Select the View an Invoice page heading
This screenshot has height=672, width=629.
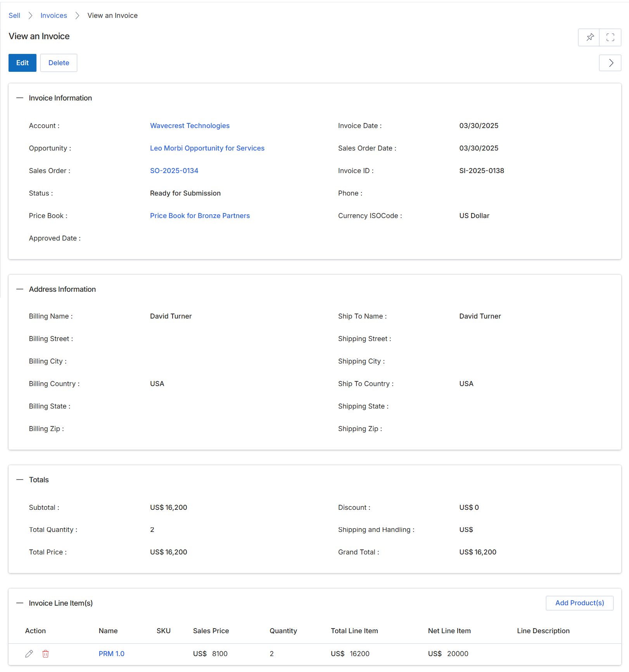click(x=39, y=36)
